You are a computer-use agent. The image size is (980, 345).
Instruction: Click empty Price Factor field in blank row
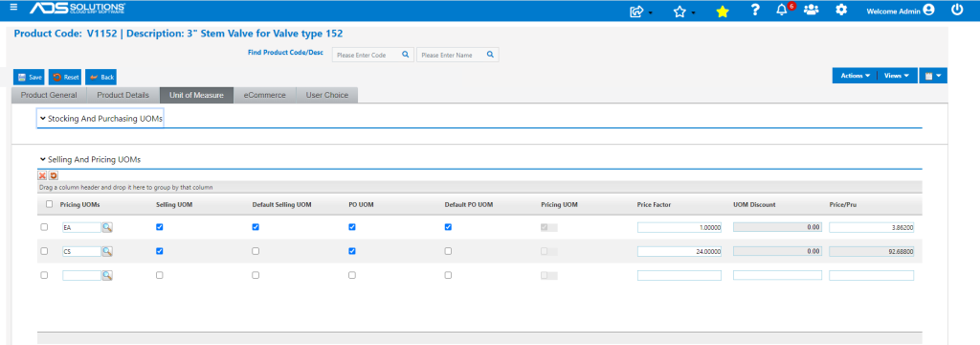(679, 275)
